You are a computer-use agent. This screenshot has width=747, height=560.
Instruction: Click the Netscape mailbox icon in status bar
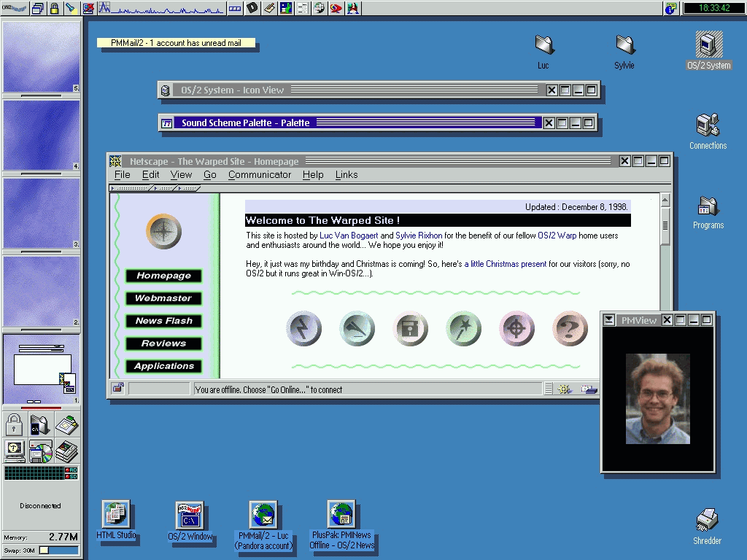589,389
